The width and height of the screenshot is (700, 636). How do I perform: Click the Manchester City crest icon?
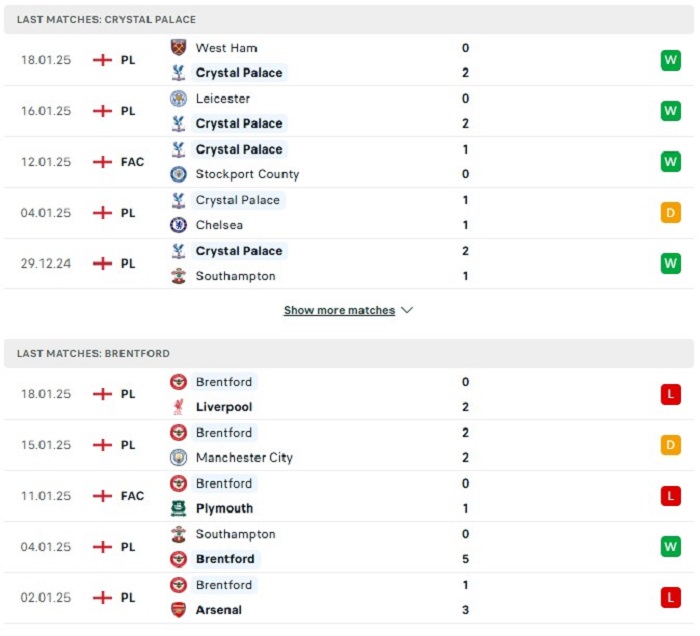pyautogui.click(x=179, y=457)
